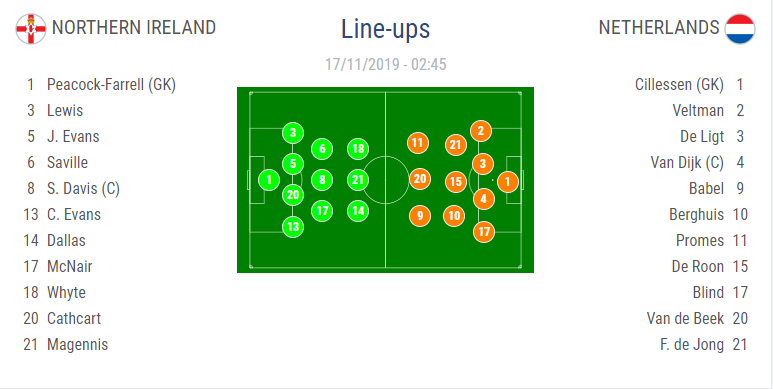The width and height of the screenshot is (773, 389).
Task: Click orange player marker number 17
Action: coord(484,232)
